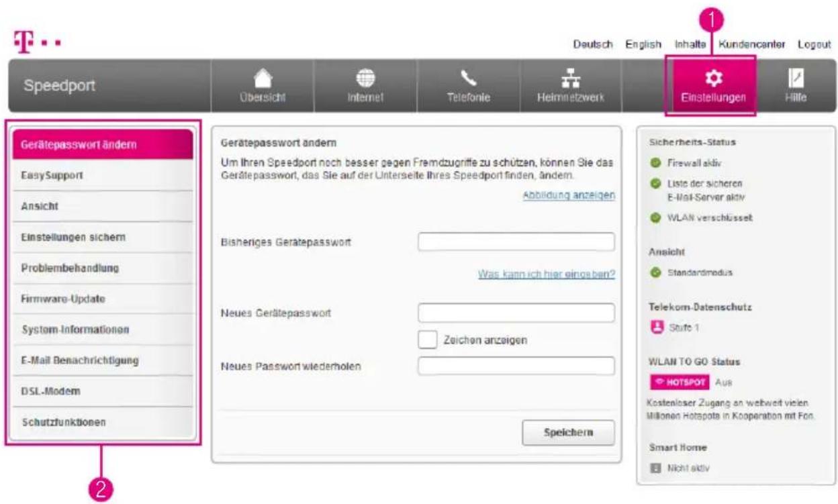Open DSL-Modem in sidebar
838x504 pixels.
coord(103,392)
